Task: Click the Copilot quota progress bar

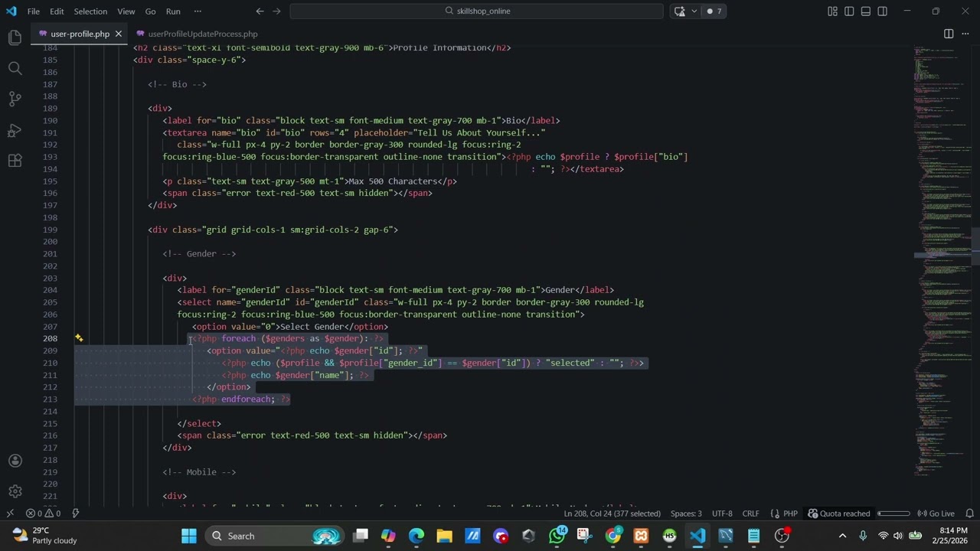Action: click(893, 514)
